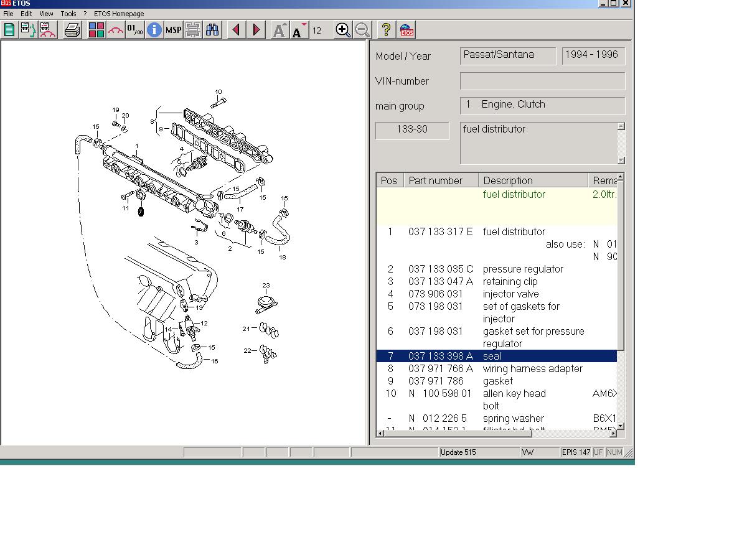Click the yellow question mark help icon

pos(386,30)
